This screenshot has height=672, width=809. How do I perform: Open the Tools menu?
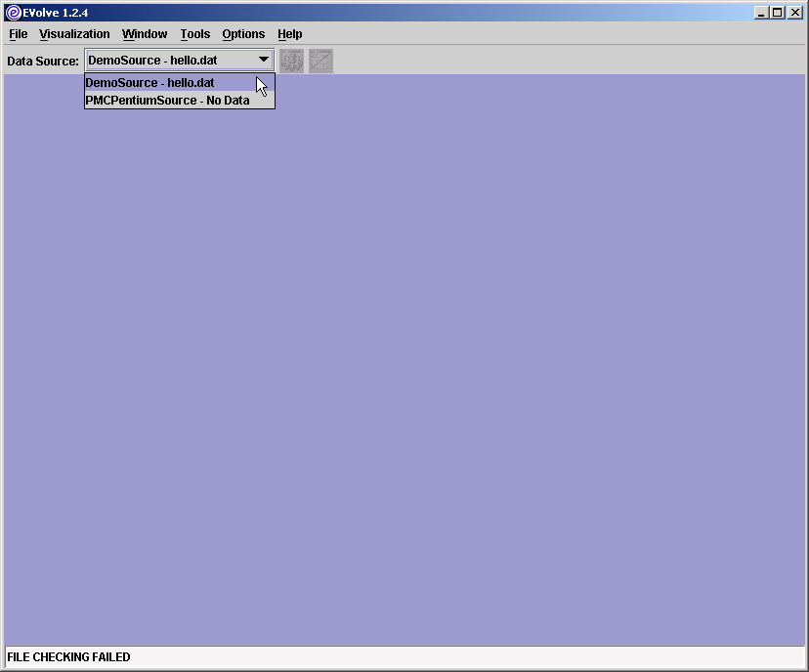195,34
